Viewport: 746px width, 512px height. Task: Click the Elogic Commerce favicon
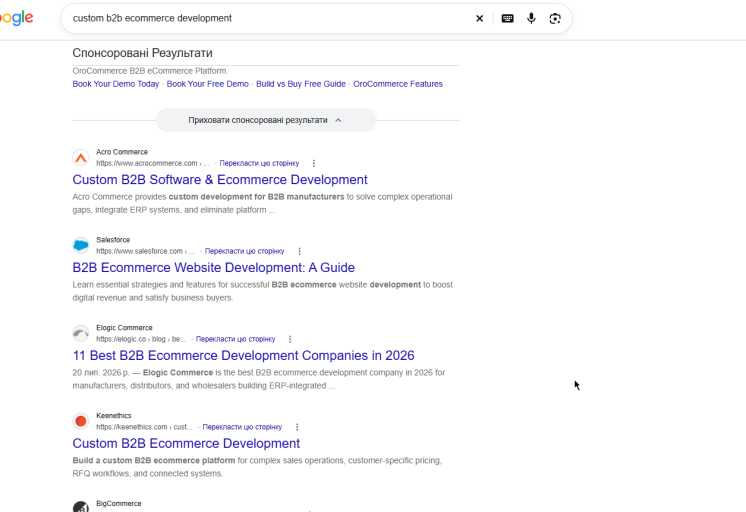[x=81, y=334]
